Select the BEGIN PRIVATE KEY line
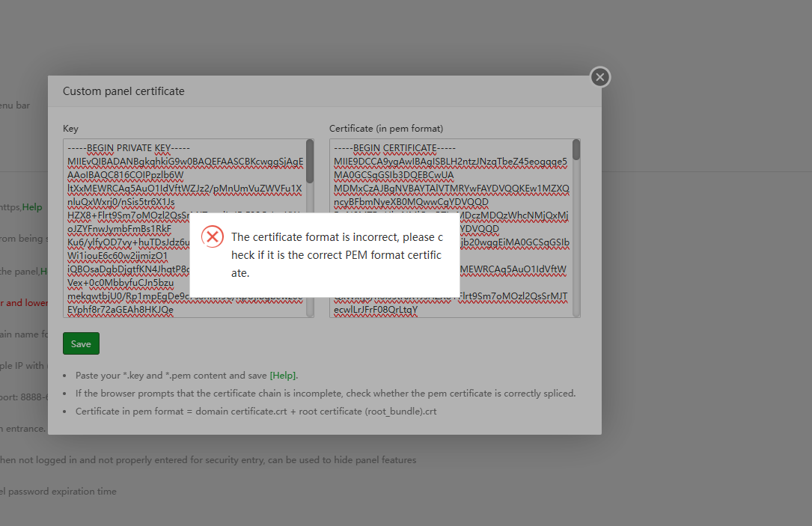 [129, 148]
